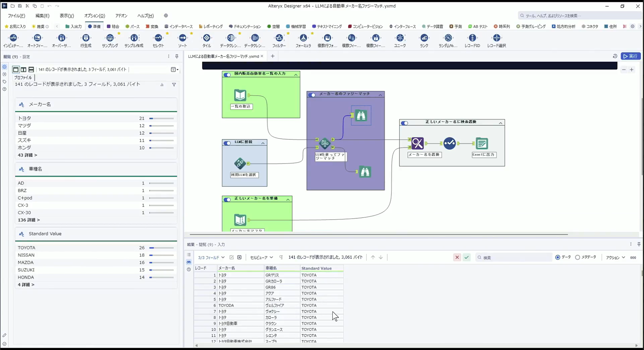This screenshot has width=644, height=350.
Task: Open the 編集(E) menu
Action: pyautogui.click(x=42, y=15)
